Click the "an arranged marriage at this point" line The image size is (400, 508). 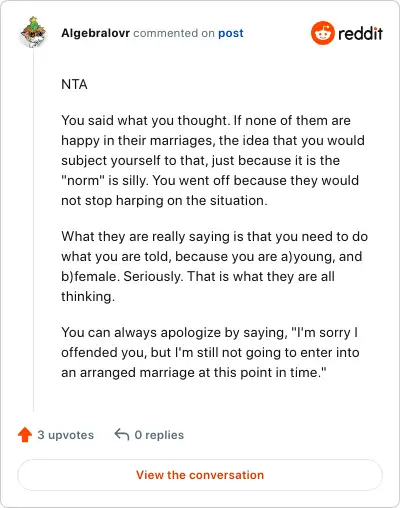click(194, 372)
